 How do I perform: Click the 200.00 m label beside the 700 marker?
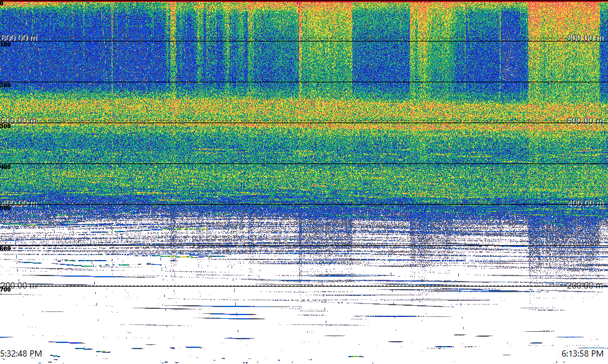coord(19,285)
